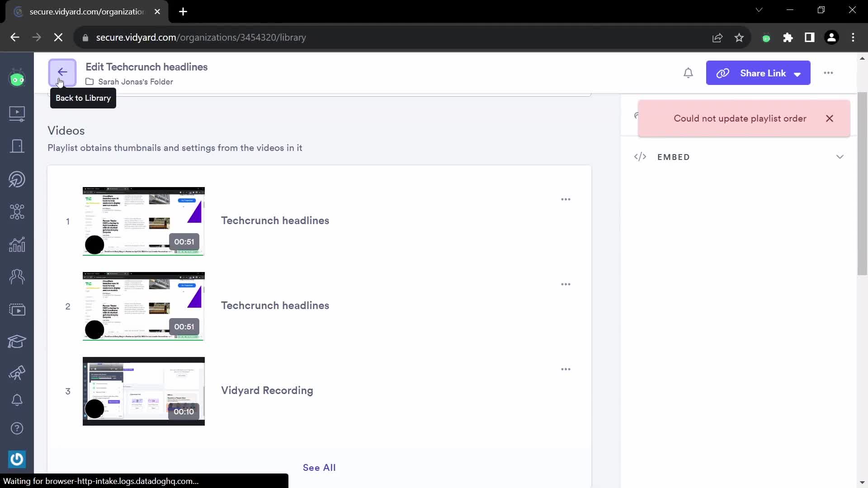The image size is (868, 488).
Task: Select the secure.vidyard.com browser tab
Action: (x=87, y=12)
